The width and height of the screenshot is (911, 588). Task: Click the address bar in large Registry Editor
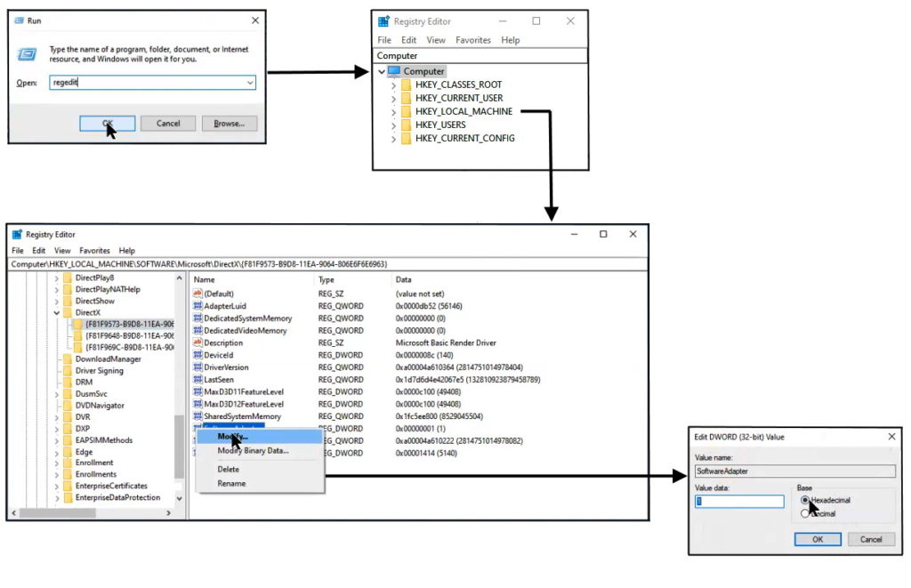(328, 264)
